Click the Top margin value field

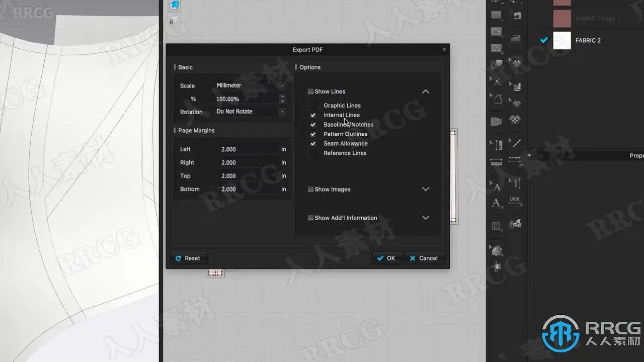coord(249,176)
